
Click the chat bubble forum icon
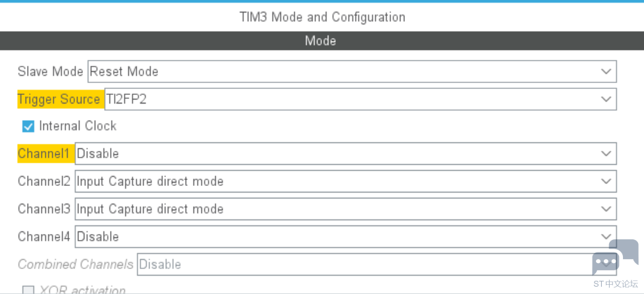[x=614, y=257]
